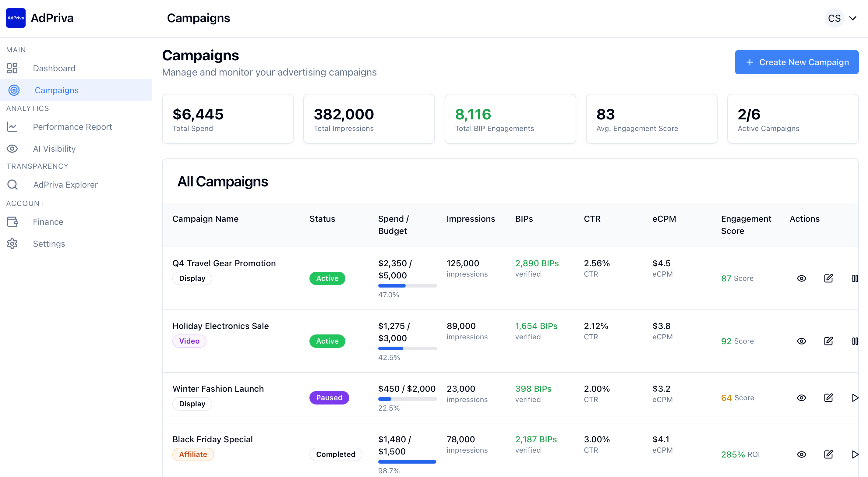Click the AdPriva Explorer search icon
Image resolution: width=868 pixels, height=477 pixels.
[x=12, y=185]
